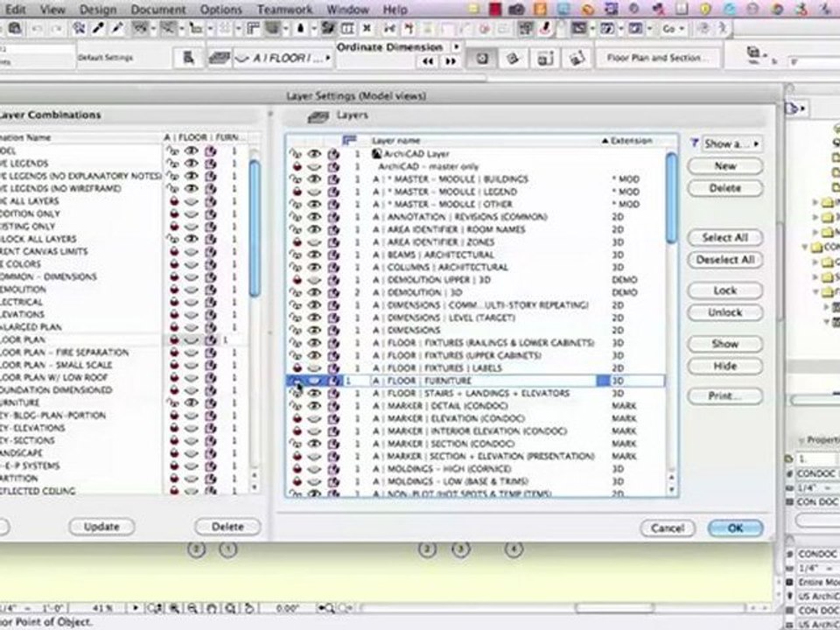The image size is (840, 630).
Task: Open the Edit menu
Action: (x=15, y=9)
